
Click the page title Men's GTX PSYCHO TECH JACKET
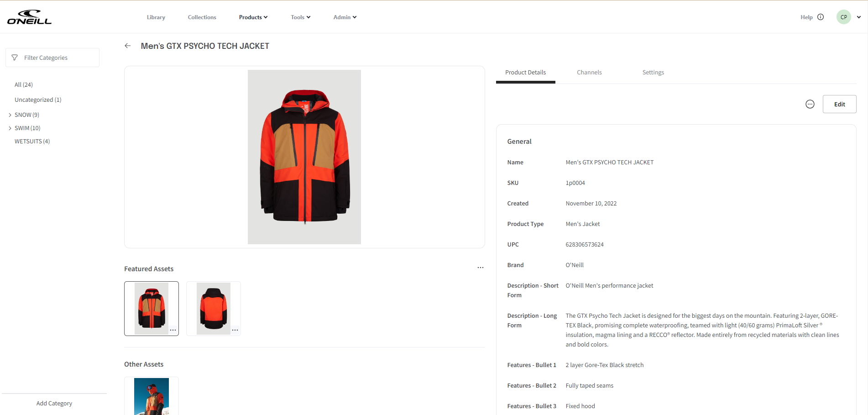pyautogui.click(x=205, y=46)
